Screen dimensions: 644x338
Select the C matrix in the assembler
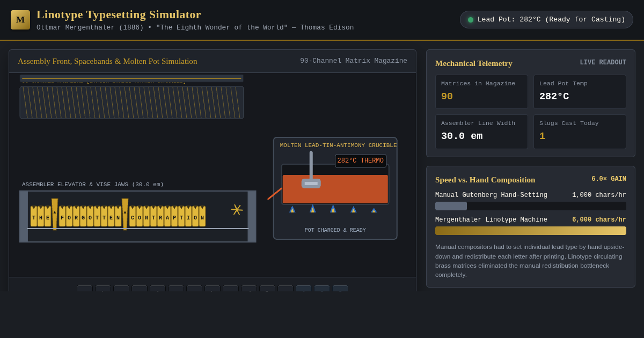[133, 216]
